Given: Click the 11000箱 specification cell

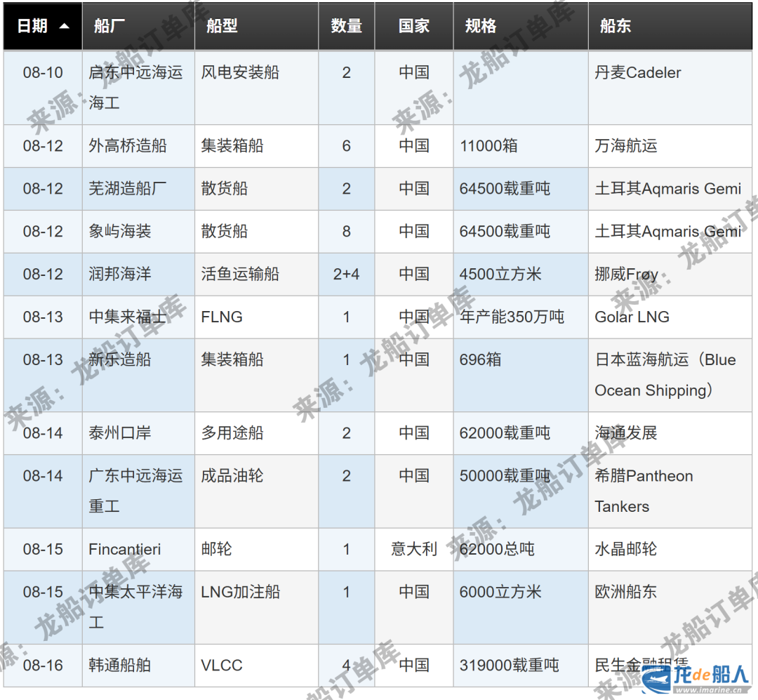Looking at the screenshot, I should 521,146.
